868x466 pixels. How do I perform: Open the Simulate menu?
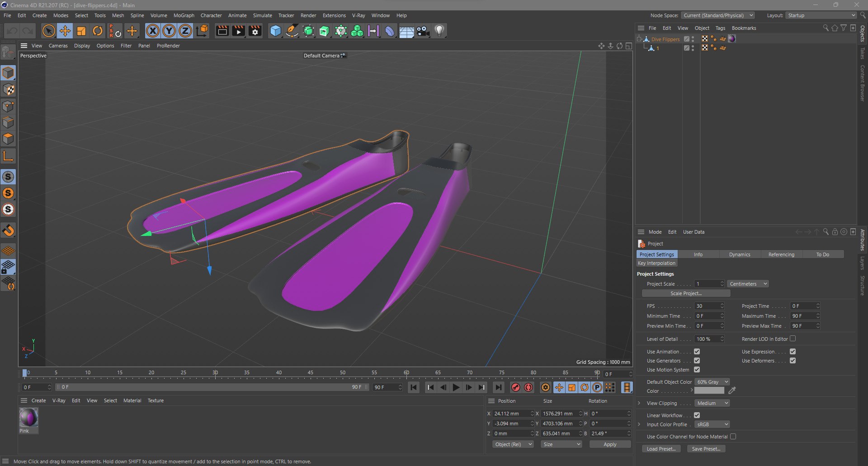click(x=262, y=15)
